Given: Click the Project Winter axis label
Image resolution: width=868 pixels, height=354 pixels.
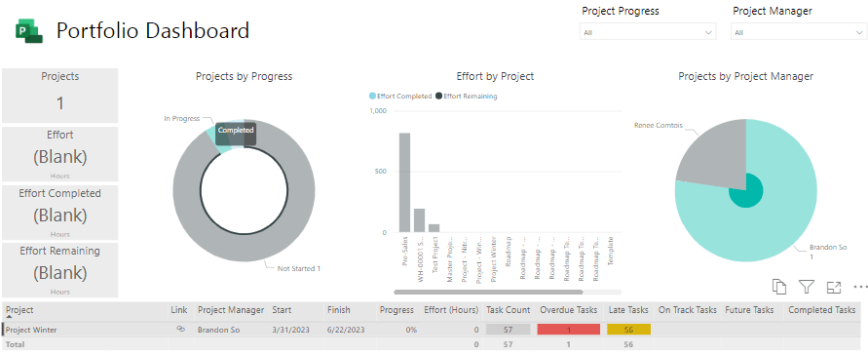Looking at the screenshot, I should point(493,260).
